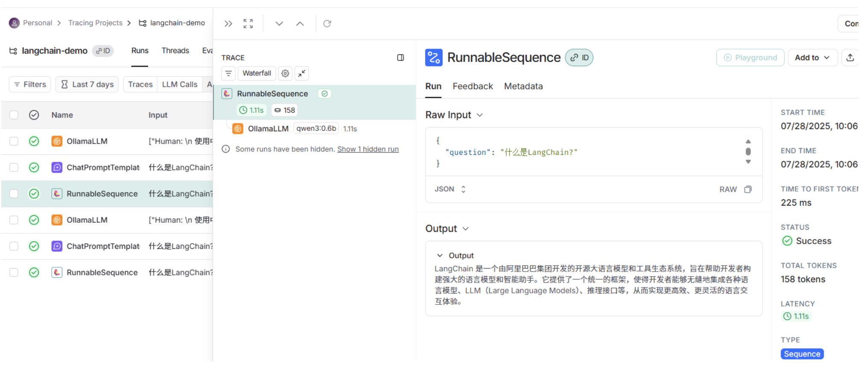This screenshot has height=372, width=868.
Task: Open last RunnableSequence row in runs table
Action: click(x=107, y=273)
